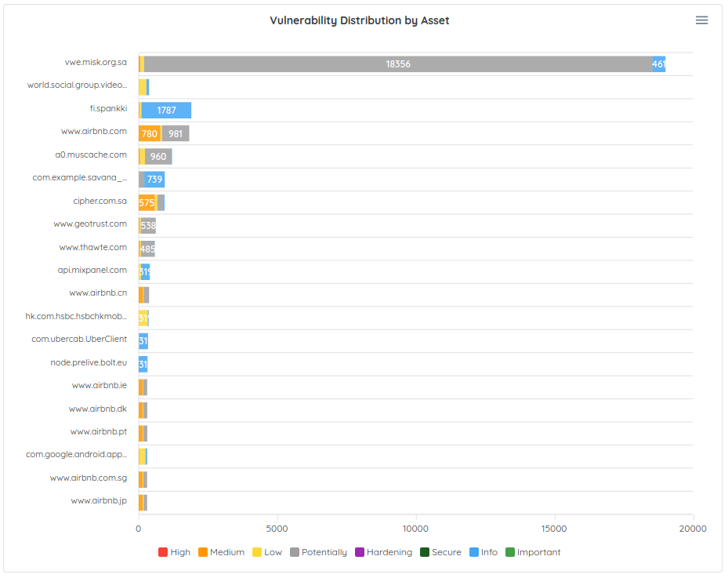This screenshot has height=578, width=728.
Task: Select the 1787 blue bar for fi.spankki
Action: (x=166, y=111)
